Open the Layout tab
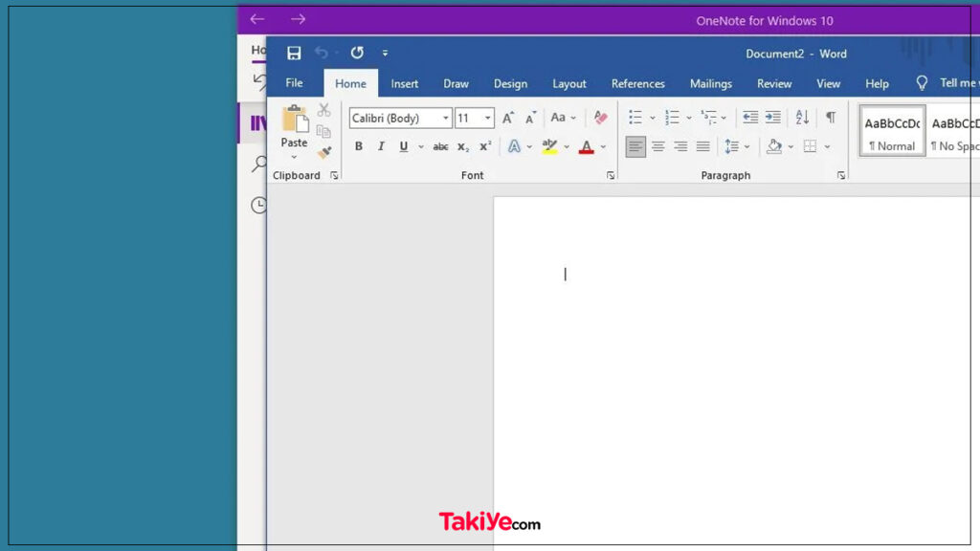The image size is (980, 551). (x=569, y=84)
